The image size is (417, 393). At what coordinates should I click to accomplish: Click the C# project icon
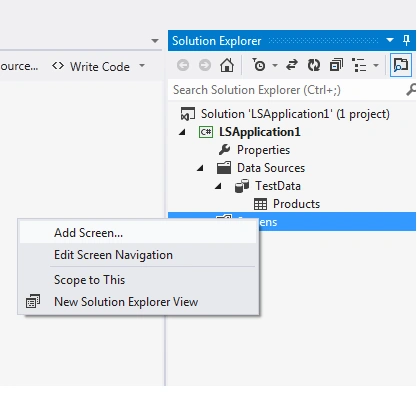coord(206,132)
